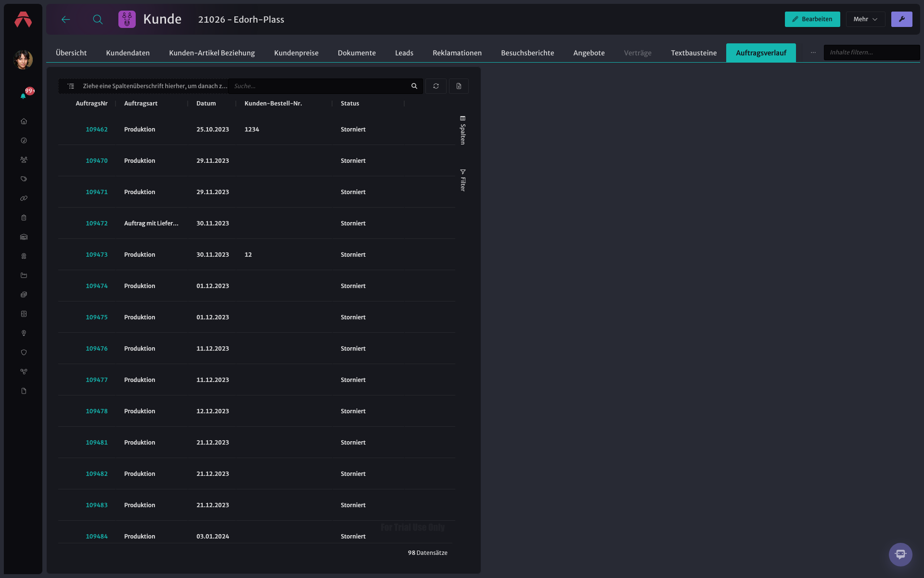
Task: Open the warehouse icon in sidebar
Action: point(24,237)
